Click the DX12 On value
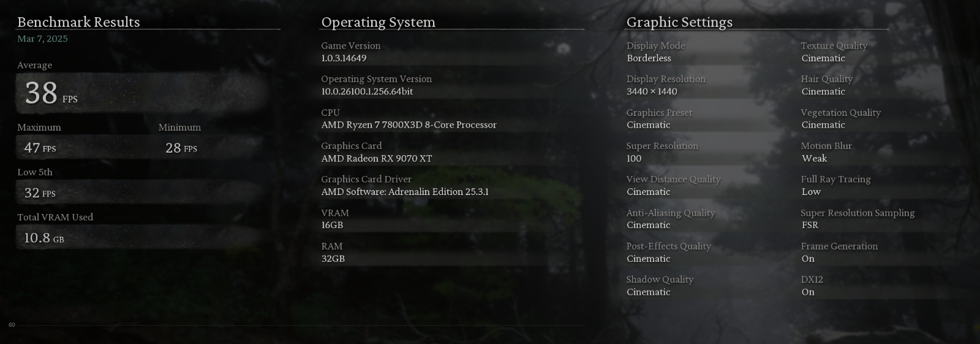Viewport: 980px width, 344px height. 808,292
